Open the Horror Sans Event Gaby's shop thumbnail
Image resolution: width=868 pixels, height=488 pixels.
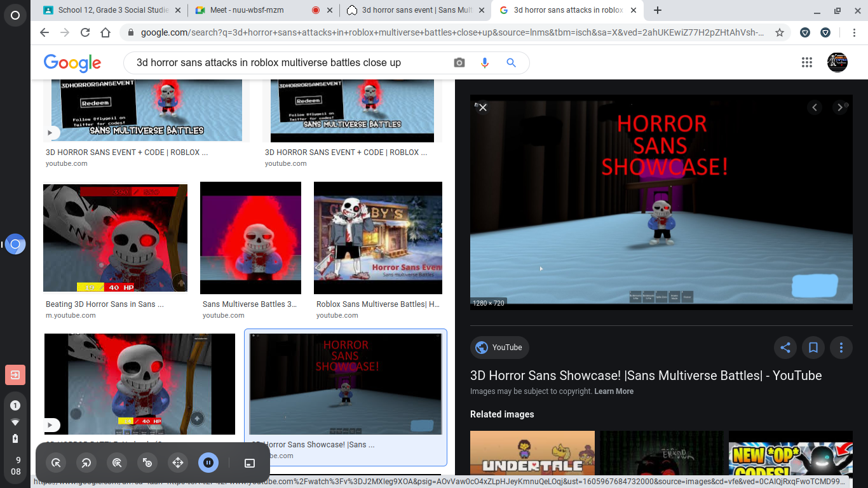(x=378, y=238)
